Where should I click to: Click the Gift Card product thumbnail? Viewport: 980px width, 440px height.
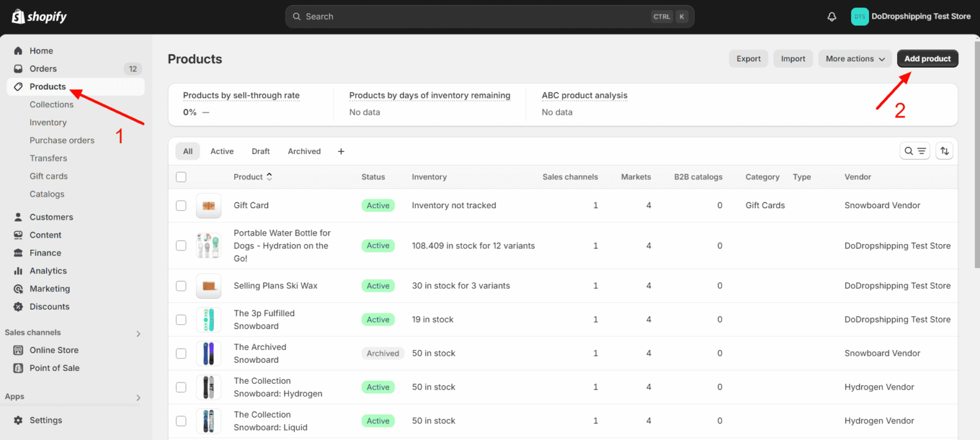click(x=209, y=205)
